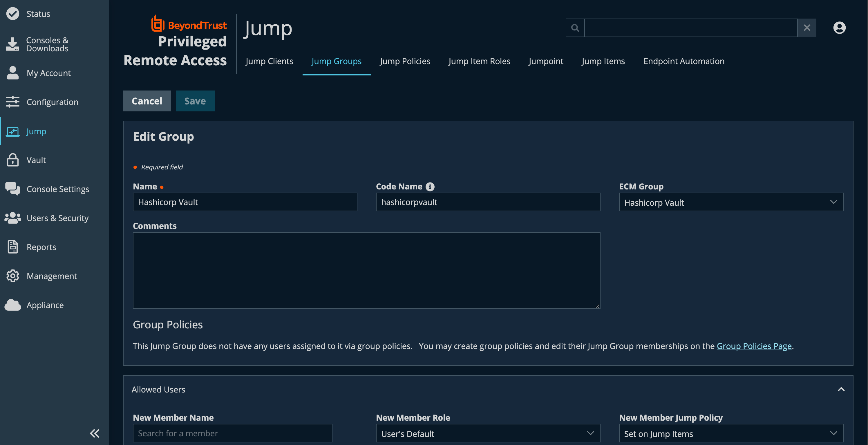Select the Jump Groups tab

[x=336, y=61]
